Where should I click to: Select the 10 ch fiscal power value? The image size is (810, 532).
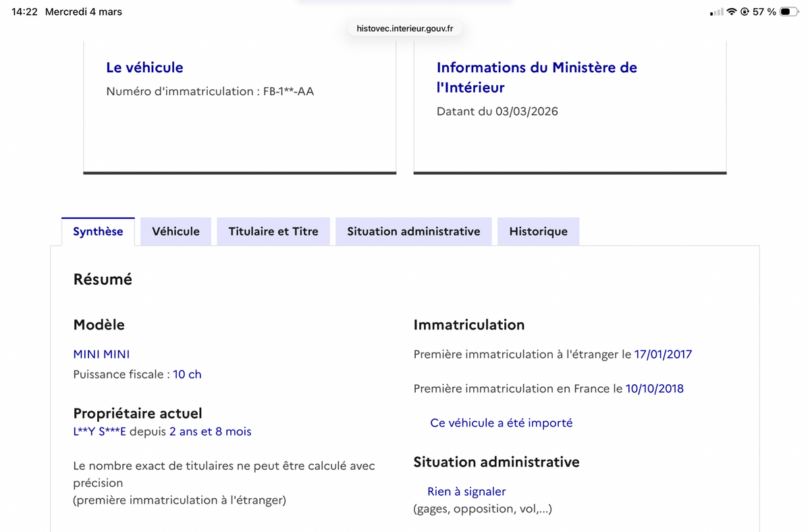tap(187, 375)
